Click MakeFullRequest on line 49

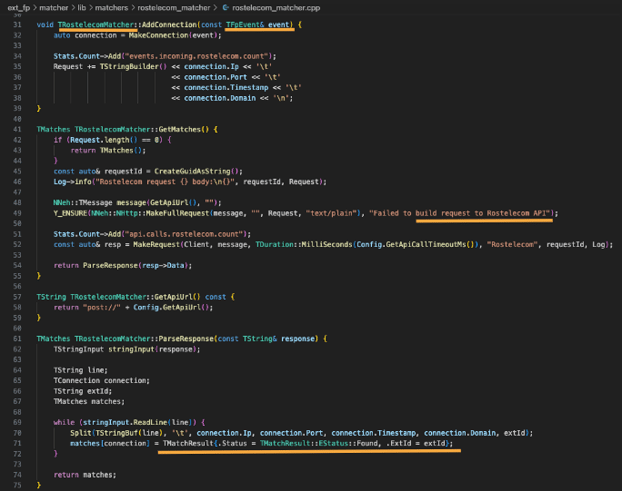(177, 213)
